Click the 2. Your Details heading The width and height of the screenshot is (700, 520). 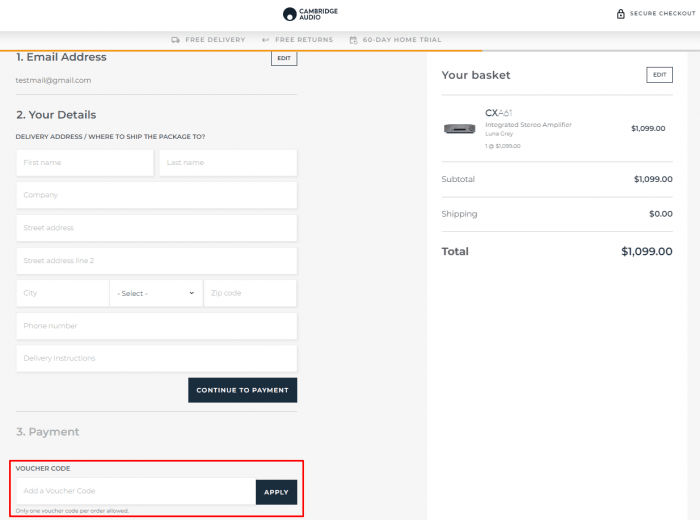(56, 115)
